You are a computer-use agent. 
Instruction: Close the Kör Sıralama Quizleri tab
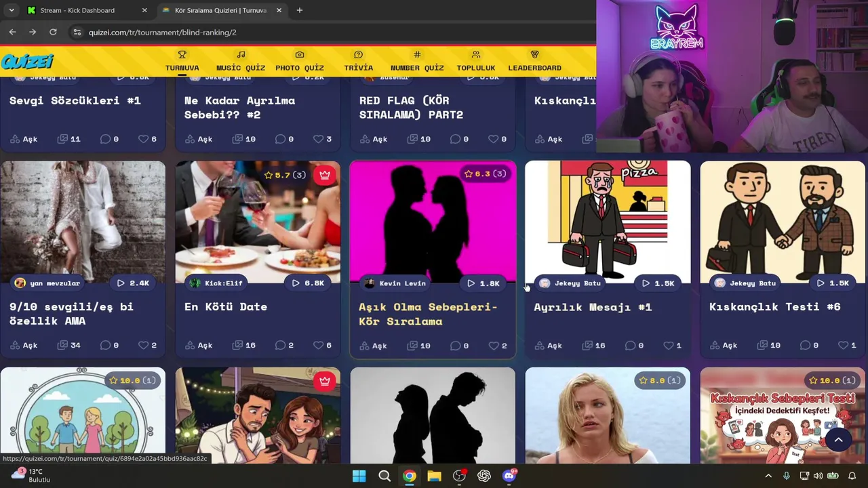click(x=280, y=10)
